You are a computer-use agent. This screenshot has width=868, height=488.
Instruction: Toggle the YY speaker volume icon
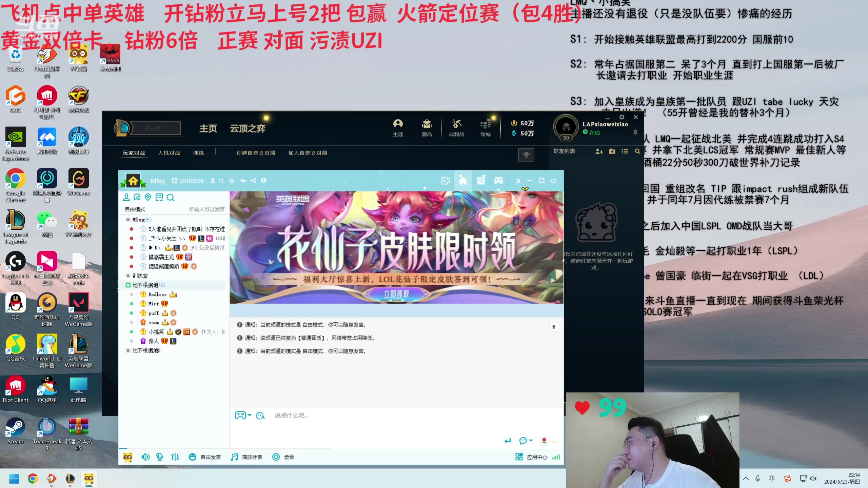pyautogui.click(x=145, y=457)
